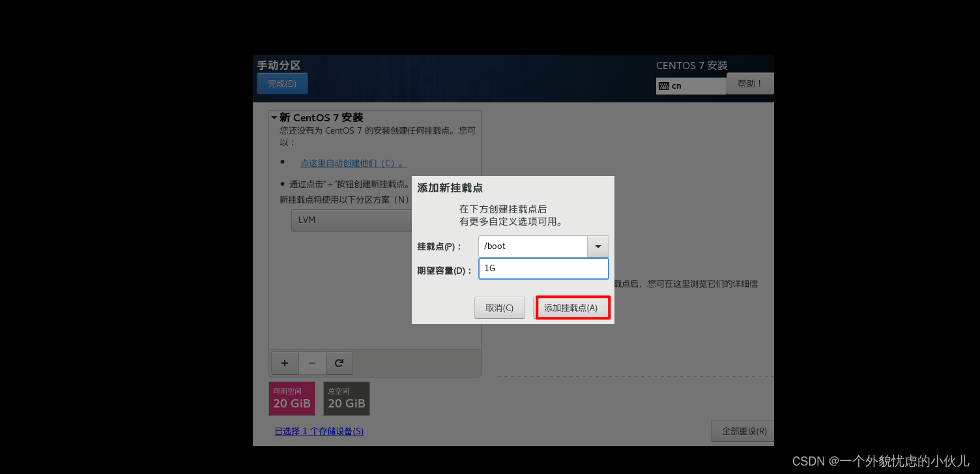Click the 全部重设(R) button
This screenshot has height=474, width=980.
(x=743, y=431)
